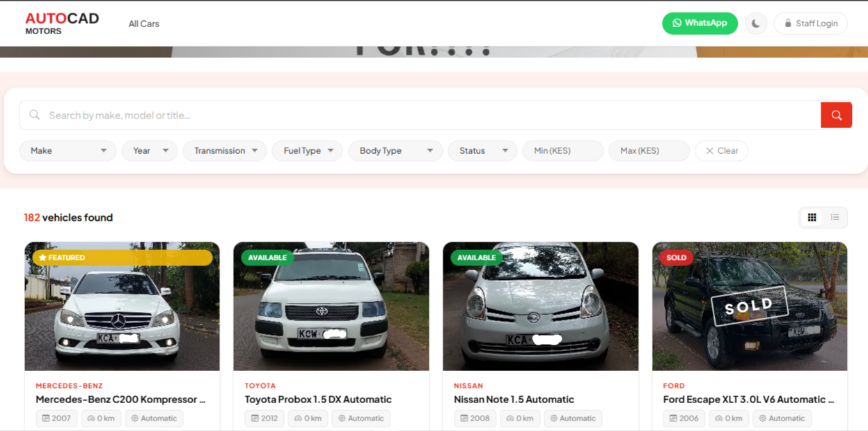Click AVAILABLE badge on Toyota Probox card
This screenshot has height=431, width=868.
(x=267, y=258)
